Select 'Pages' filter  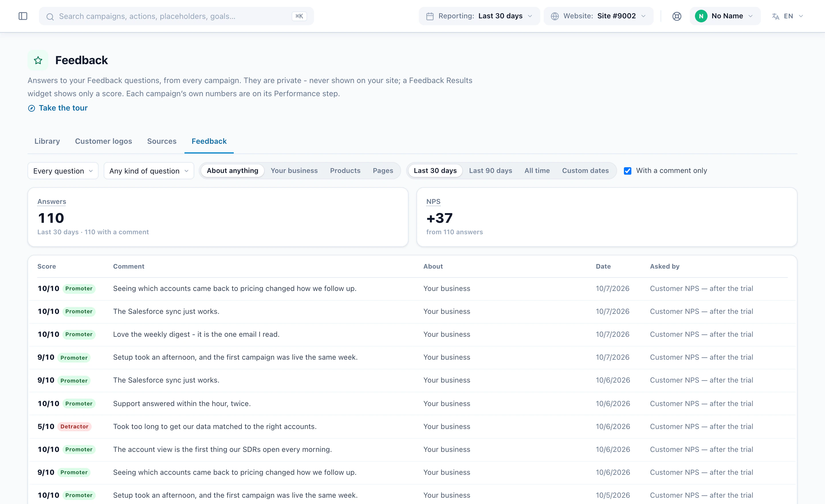pyautogui.click(x=383, y=171)
